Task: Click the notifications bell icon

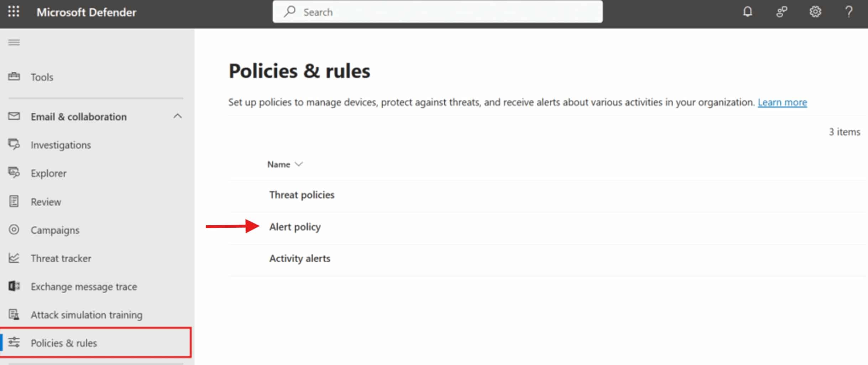Action: point(747,12)
